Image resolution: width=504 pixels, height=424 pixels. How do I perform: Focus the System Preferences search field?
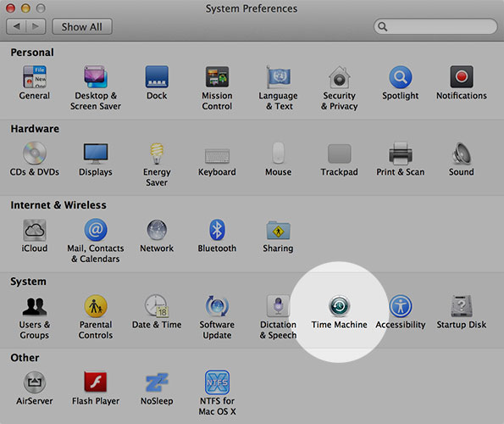click(435, 26)
